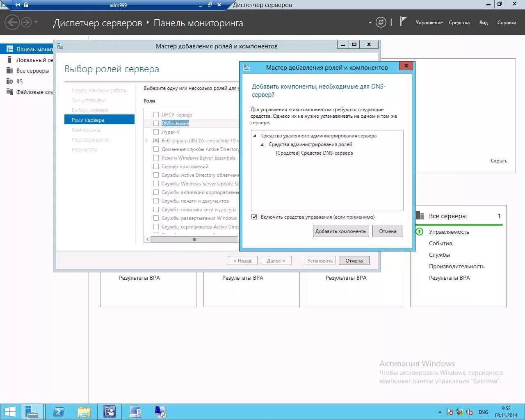Click the Далее button in the wizard
Image resolution: width=525 pixels, height=420 pixels.
coord(276,261)
